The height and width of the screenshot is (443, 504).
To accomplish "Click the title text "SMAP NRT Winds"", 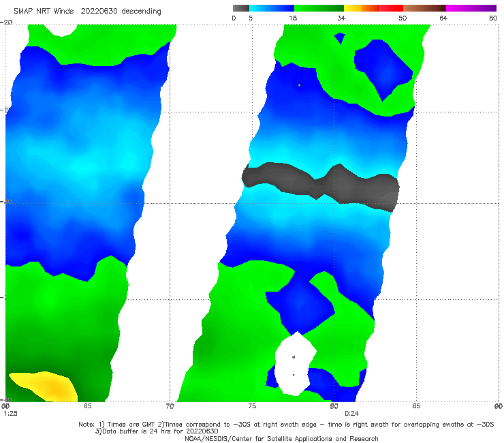I will (x=44, y=11).
